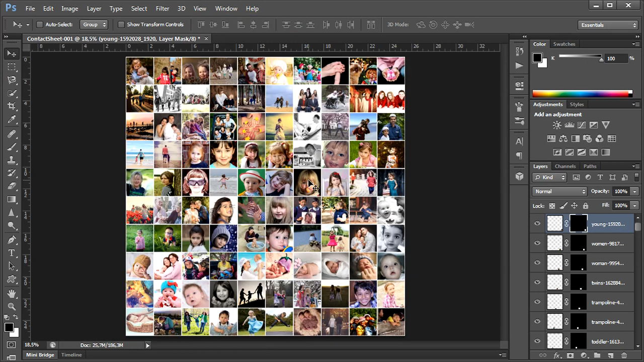Click the Levels adjustment icon
The width and height of the screenshot is (644, 362).
click(x=569, y=125)
